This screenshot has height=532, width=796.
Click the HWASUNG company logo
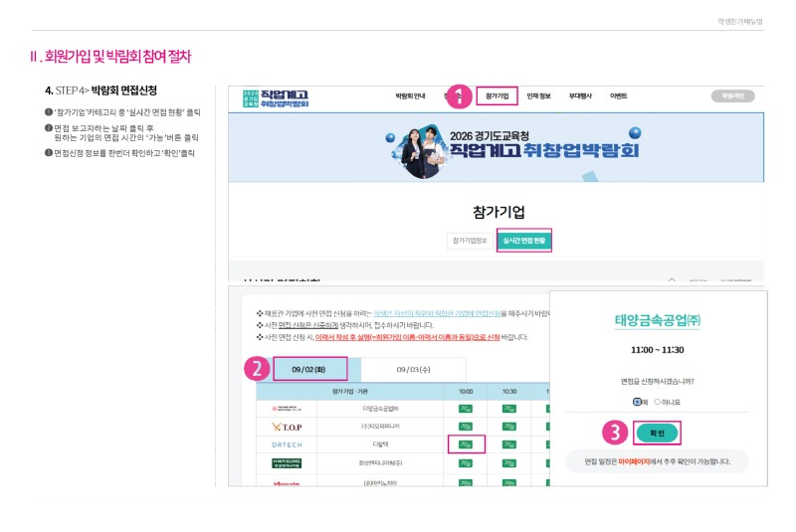(x=287, y=463)
